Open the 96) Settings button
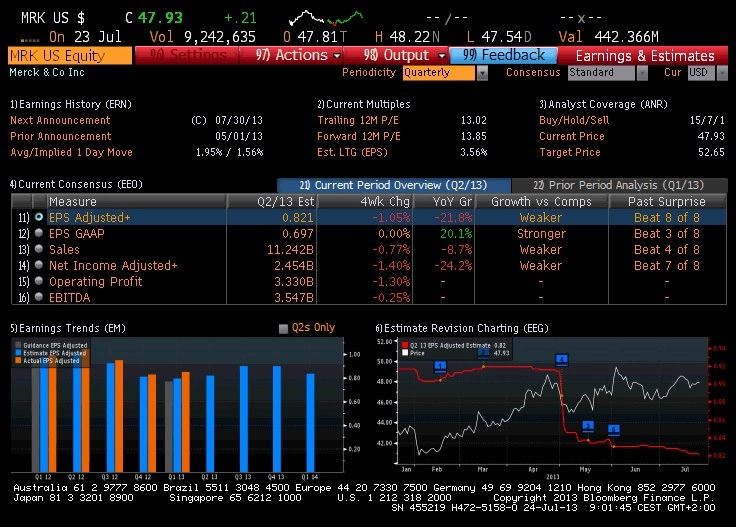 187,55
